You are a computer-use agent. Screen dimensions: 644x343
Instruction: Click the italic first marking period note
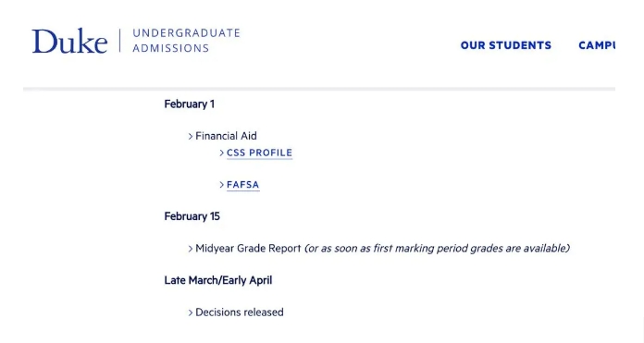point(437,248)
